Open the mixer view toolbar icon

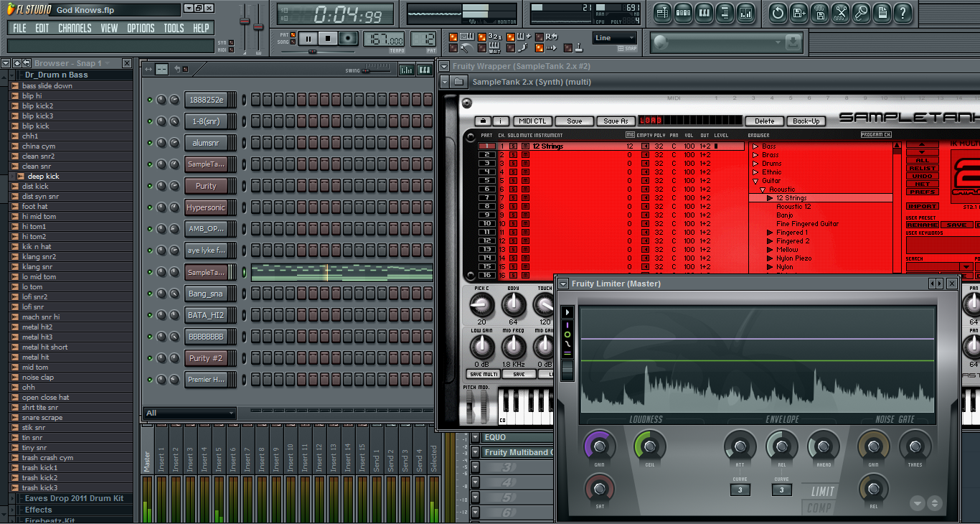(745, 12)
